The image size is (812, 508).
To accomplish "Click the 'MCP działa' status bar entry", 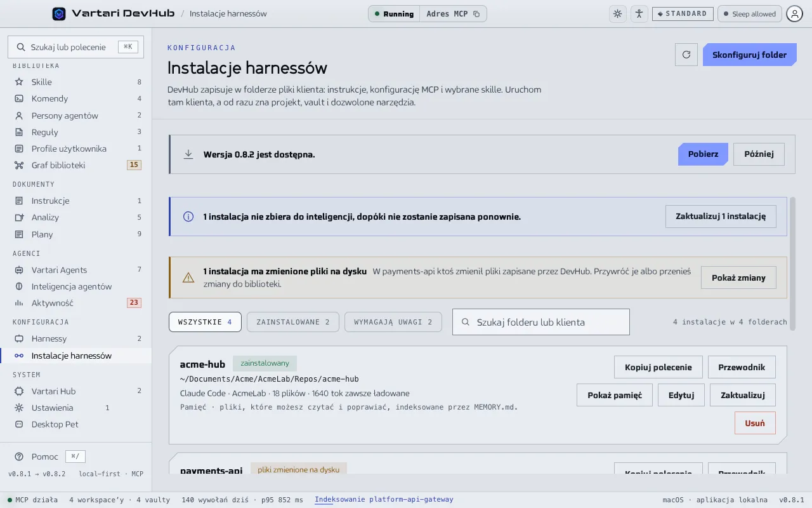I will [32, 500].
